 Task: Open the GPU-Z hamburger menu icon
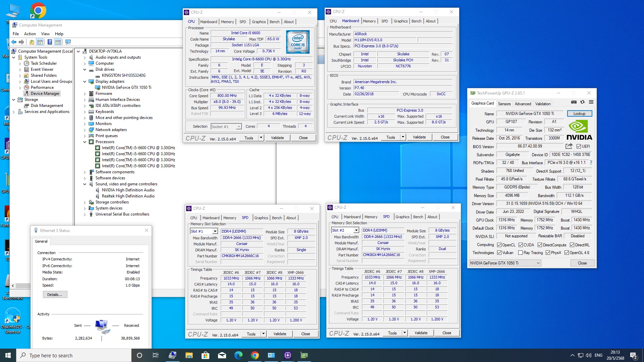point(591,102)
